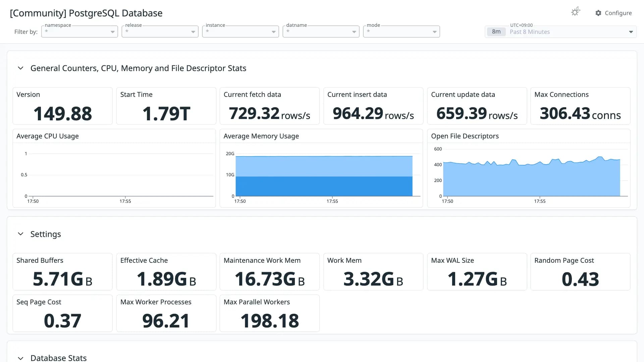The height and width of the screenshot is (362, 644).
Task: Click the Seq Page Cost value 0.37
Action: tap(62, 321)
